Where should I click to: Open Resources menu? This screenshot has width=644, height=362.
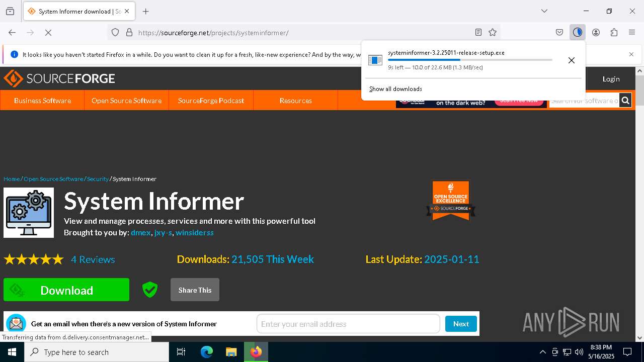tap(296, 101)
